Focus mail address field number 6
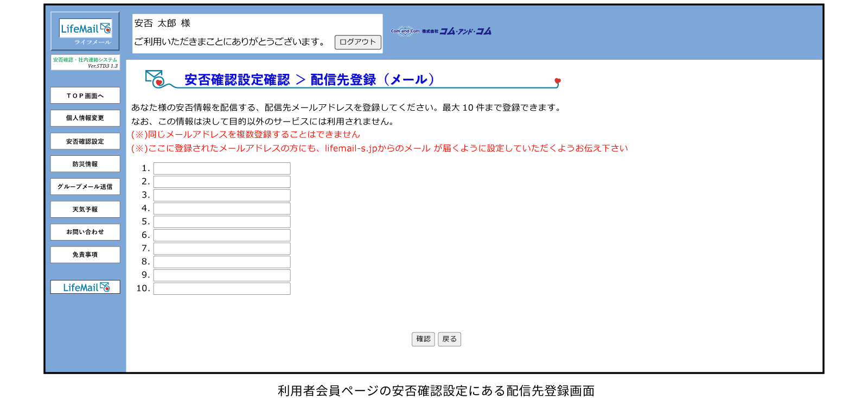868x398 pixels. [222, 235]
